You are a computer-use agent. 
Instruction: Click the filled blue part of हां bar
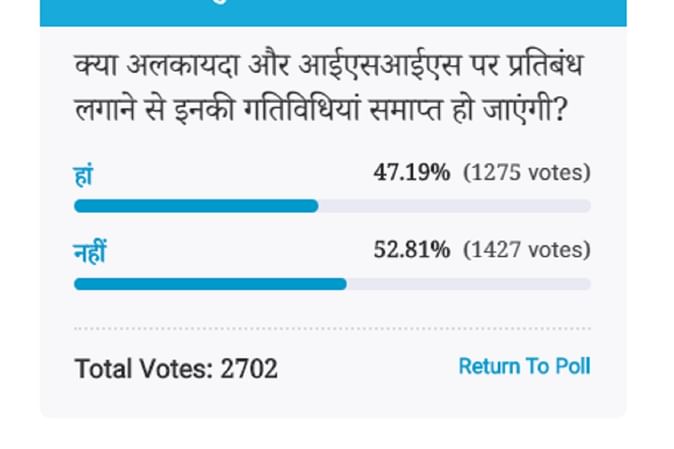196,206
